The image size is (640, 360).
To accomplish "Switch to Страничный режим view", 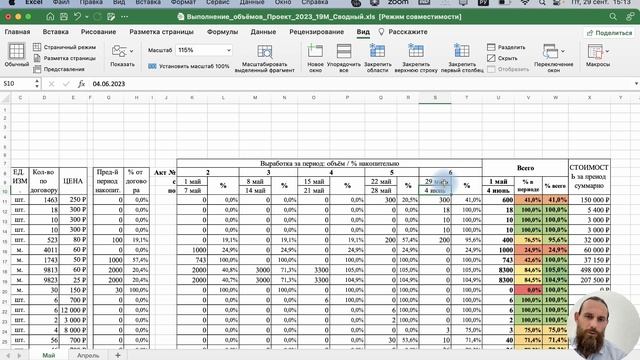I will pos(64,47).
